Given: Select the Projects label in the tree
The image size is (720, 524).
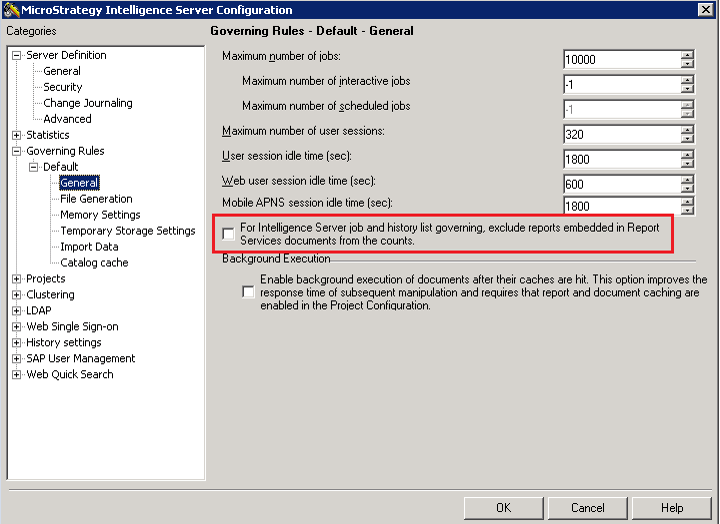Looking at the screenshot, I should tap(46, 279).
